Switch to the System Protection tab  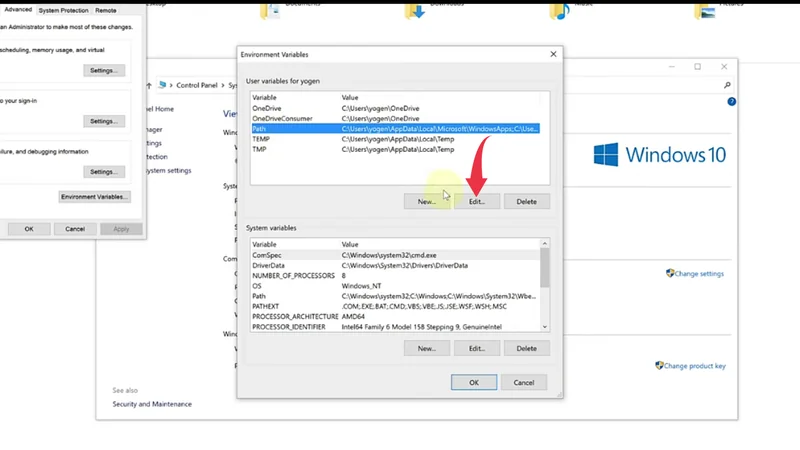click(63, 10)
